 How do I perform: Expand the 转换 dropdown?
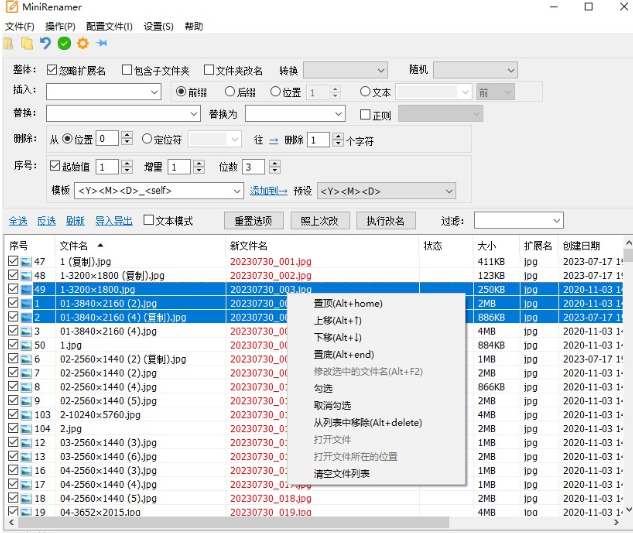pos(346,70)
